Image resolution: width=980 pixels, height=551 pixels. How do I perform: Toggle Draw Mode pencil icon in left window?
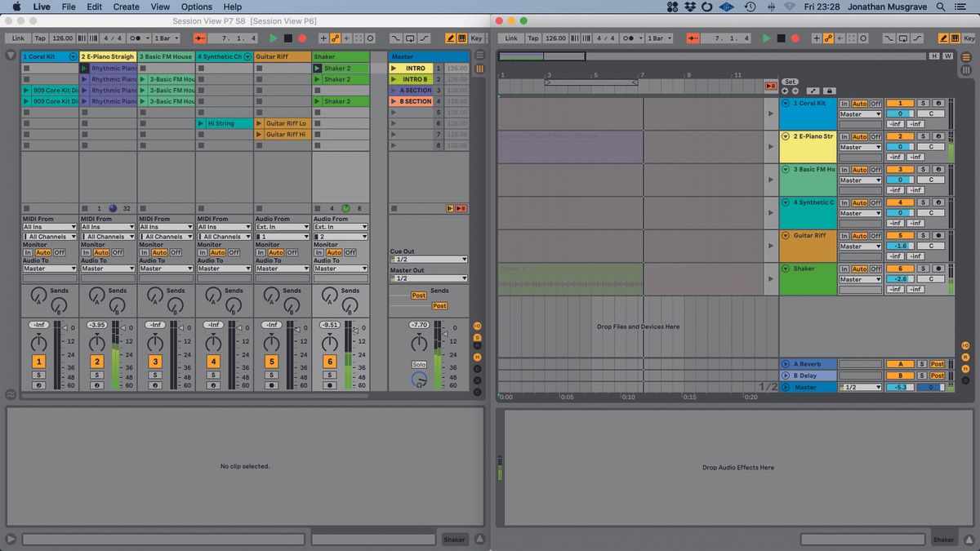[x=450, y=38]
